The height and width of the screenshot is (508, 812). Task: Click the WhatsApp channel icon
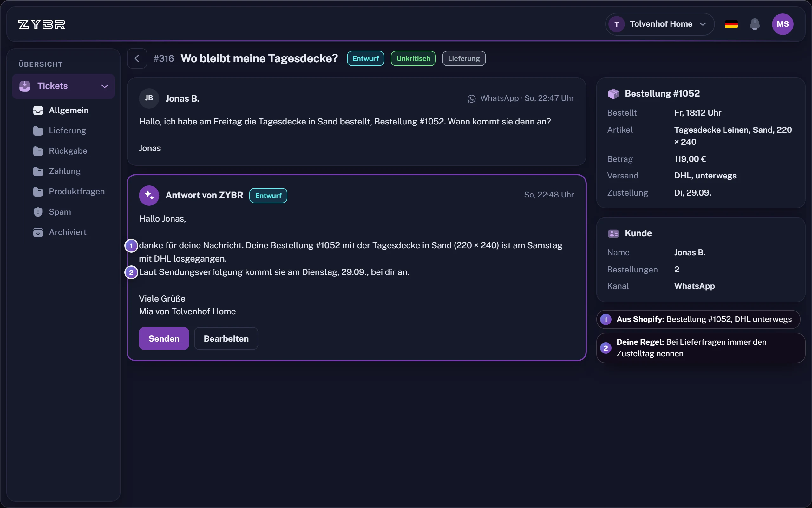471,98
